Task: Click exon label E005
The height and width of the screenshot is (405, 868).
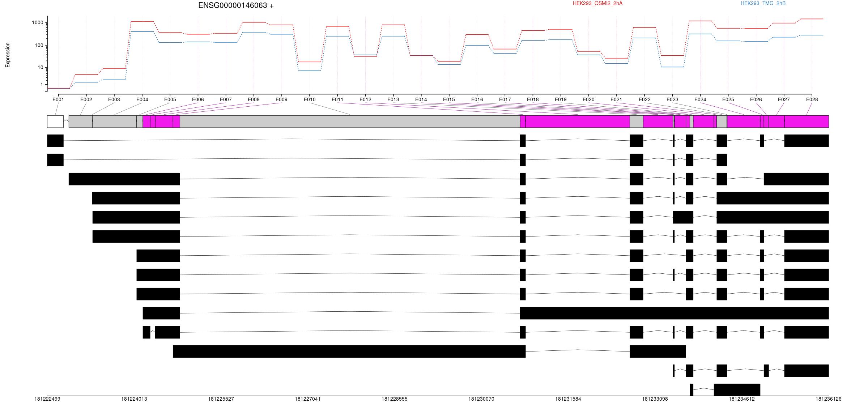Action: (x=170, y=99)
